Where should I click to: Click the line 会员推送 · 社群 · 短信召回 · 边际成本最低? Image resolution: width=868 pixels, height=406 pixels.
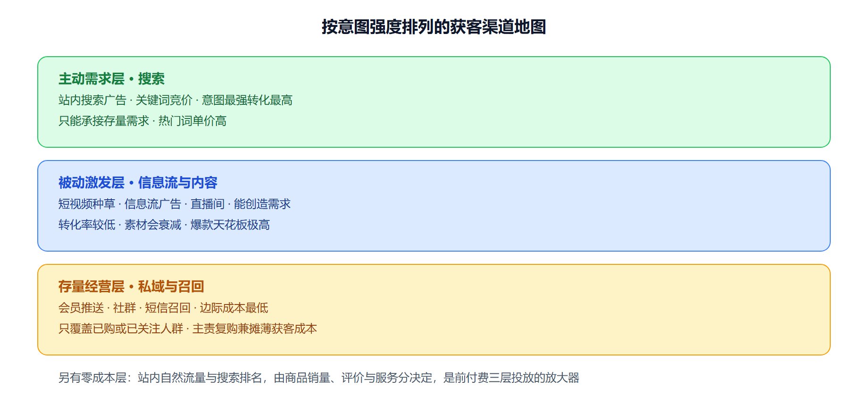click(163, 308)
